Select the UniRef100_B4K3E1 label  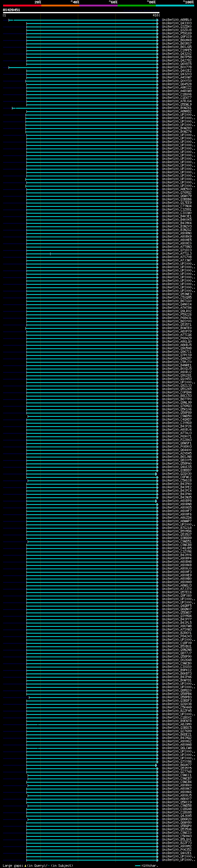click(177, 216)
